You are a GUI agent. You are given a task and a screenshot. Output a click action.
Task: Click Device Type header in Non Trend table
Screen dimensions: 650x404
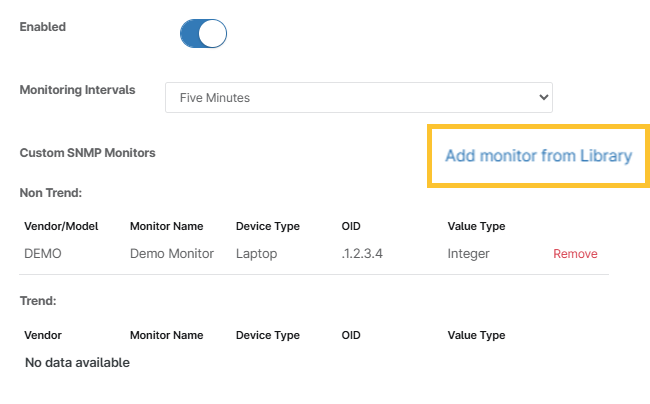point(267,226)
